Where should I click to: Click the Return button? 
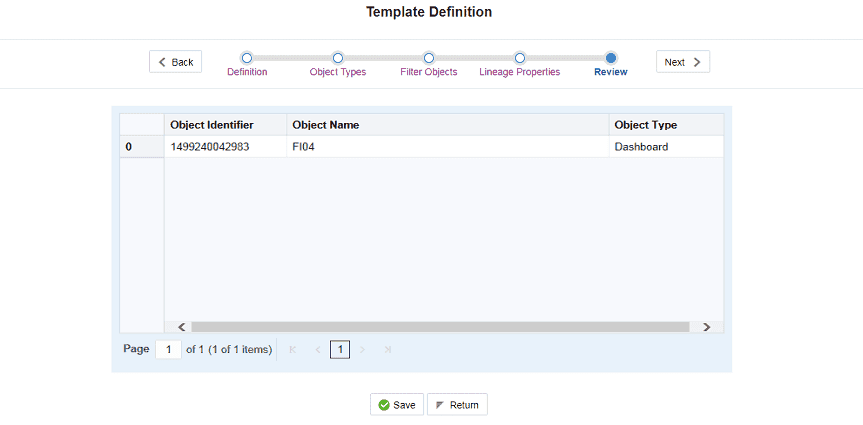[457, 405]
